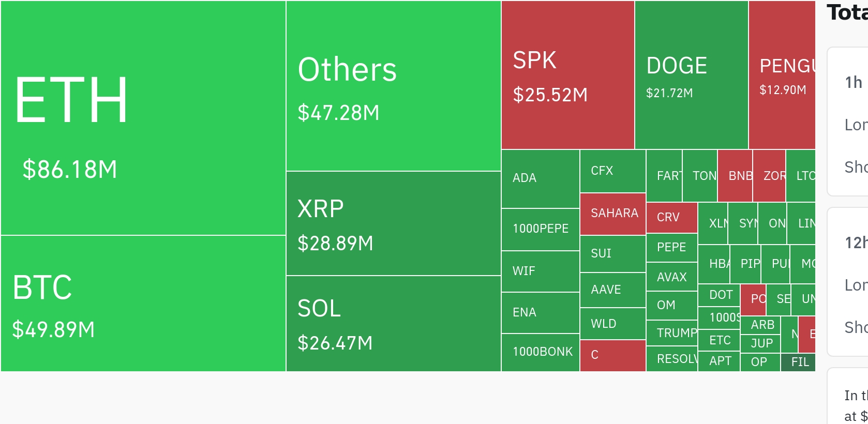Click the red SAHARA tile
Screen dimensions: 868x424
tap(613, 214)
